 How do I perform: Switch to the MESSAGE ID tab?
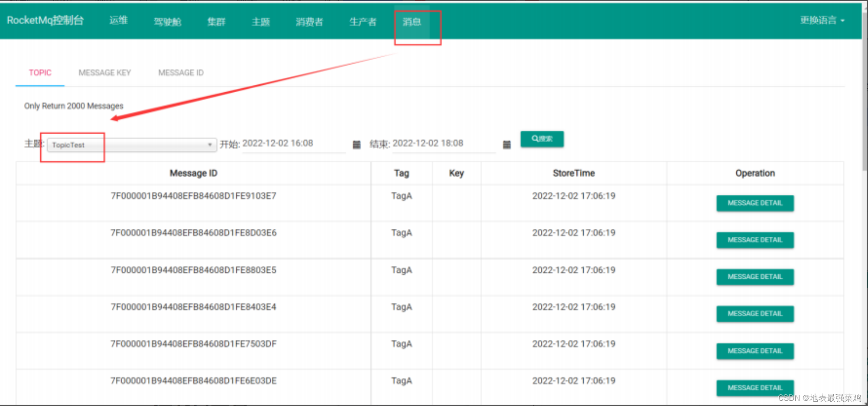tap(181, 72)
